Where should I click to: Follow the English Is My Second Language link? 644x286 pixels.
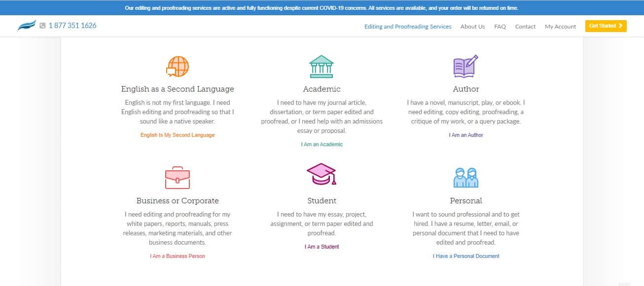(x=178, y=135)
